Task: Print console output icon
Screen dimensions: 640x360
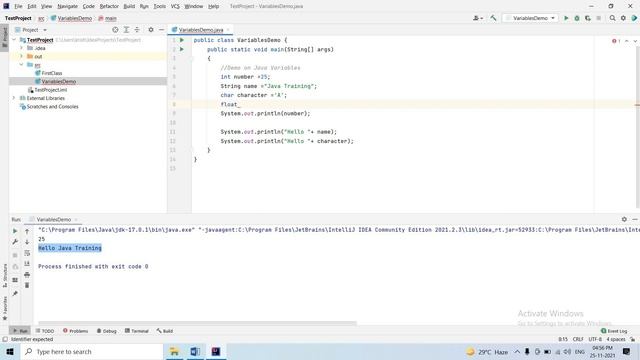Action: 27,275
